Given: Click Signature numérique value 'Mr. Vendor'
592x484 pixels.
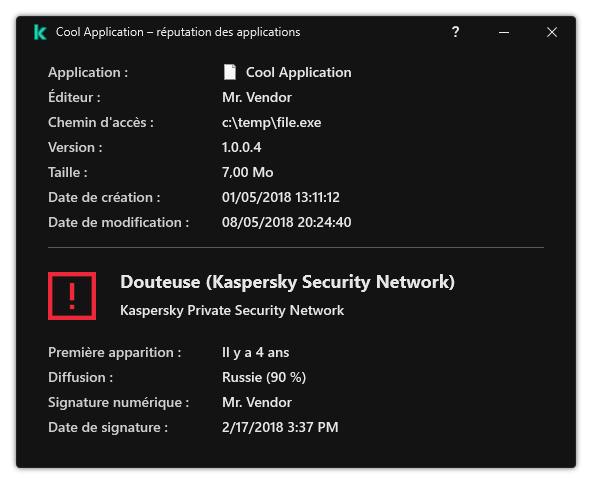Looking at the screenshot, I should (257, 402).
